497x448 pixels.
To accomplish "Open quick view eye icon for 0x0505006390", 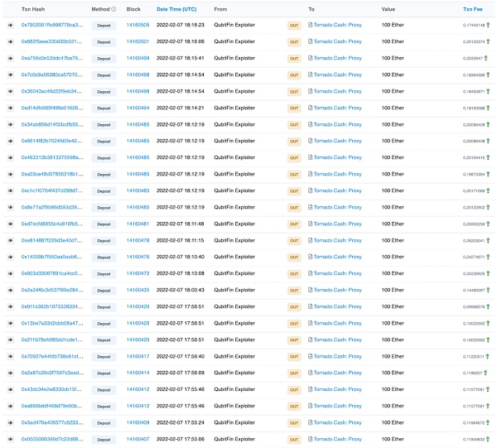I will tap(11, 439).
